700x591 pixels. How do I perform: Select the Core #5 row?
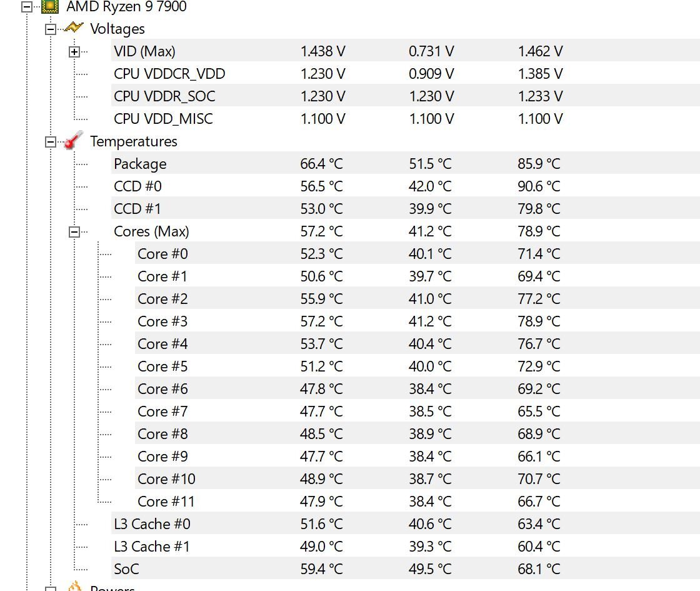pos(417,366)
